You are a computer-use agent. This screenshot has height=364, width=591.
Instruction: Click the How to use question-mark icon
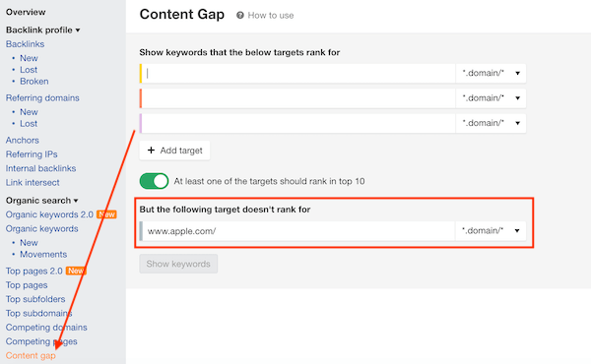coord(240,16)
